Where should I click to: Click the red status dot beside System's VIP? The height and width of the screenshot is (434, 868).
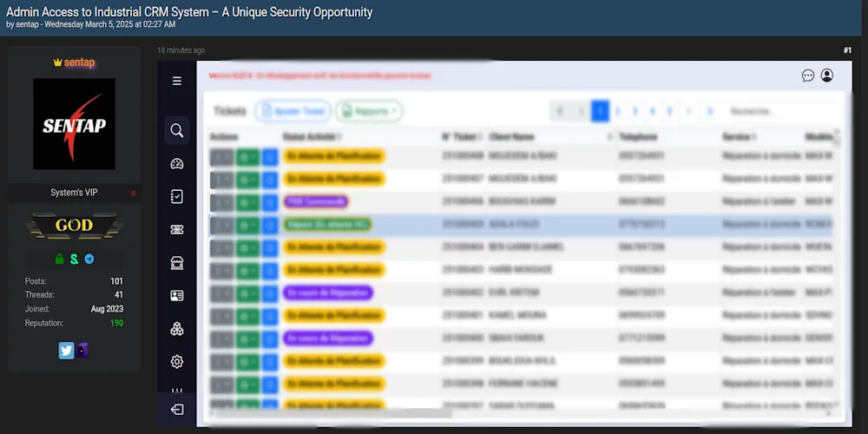(x=134, y=194)
